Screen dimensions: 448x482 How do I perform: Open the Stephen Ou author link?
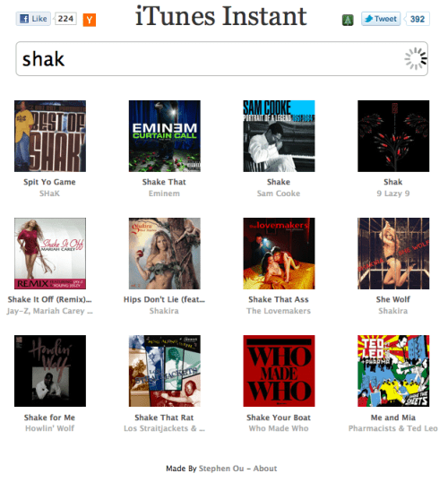coord(221,469)
